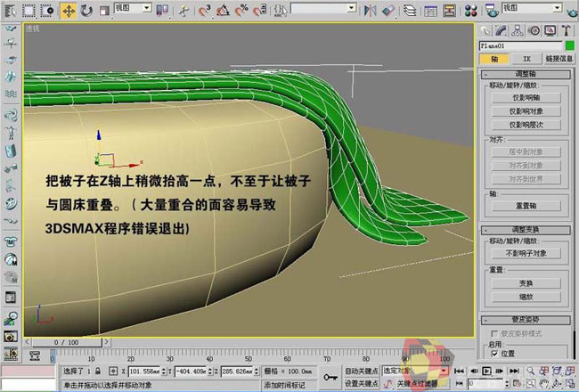Open the Curve Editor
Image resolution: width=579 pixels, height=392 pixels.
pyautogui.click(x=430, y=11)
